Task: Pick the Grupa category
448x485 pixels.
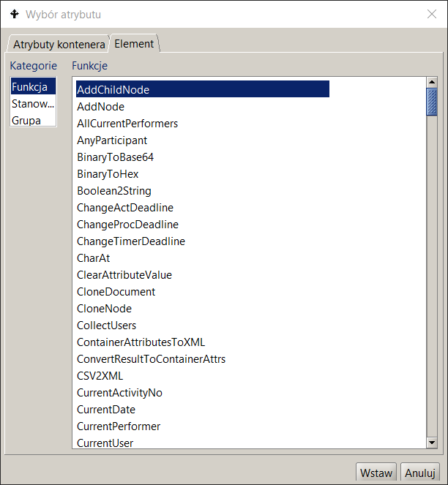Action: click(x=26, y=121)
